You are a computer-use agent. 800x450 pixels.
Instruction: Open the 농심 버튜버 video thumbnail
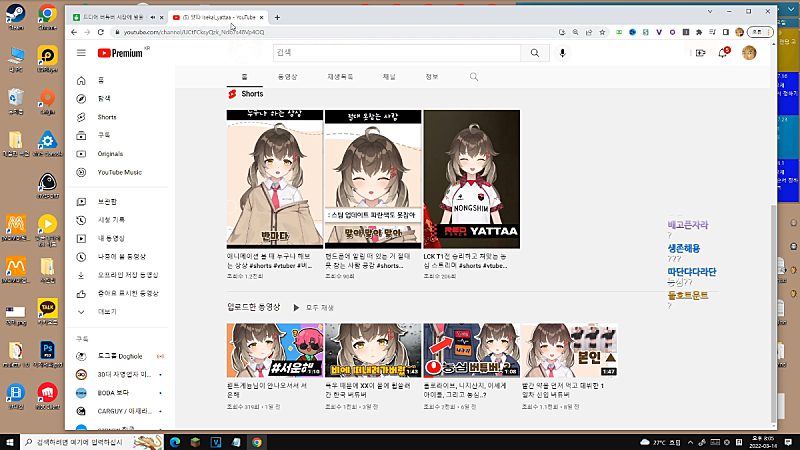click(x=472, y=350)
